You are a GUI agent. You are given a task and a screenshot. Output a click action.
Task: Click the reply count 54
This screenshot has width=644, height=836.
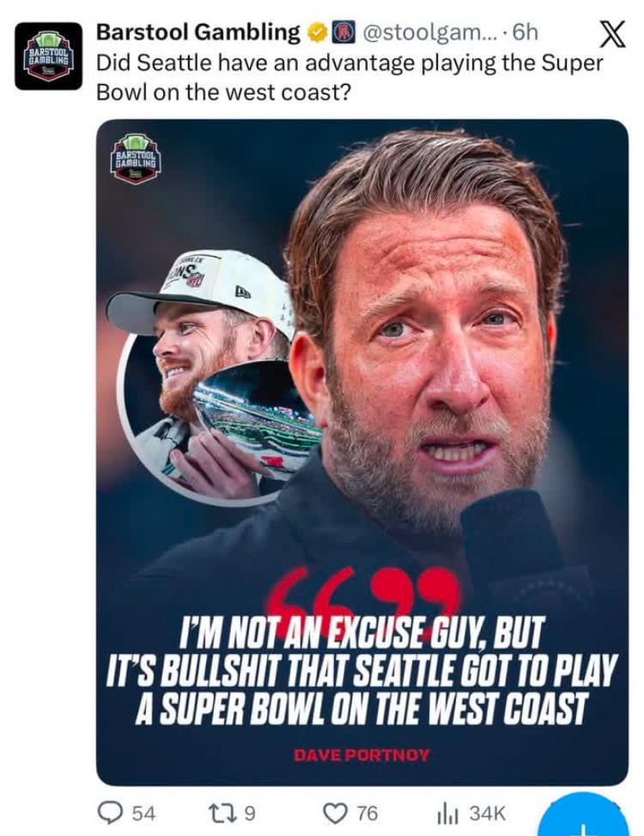tap(142, 813)
